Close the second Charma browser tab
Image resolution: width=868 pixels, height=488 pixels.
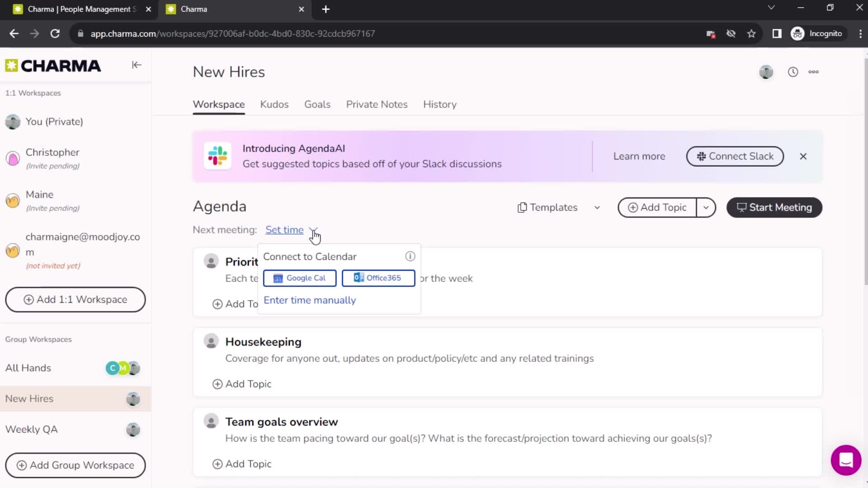tap(302, 9)
